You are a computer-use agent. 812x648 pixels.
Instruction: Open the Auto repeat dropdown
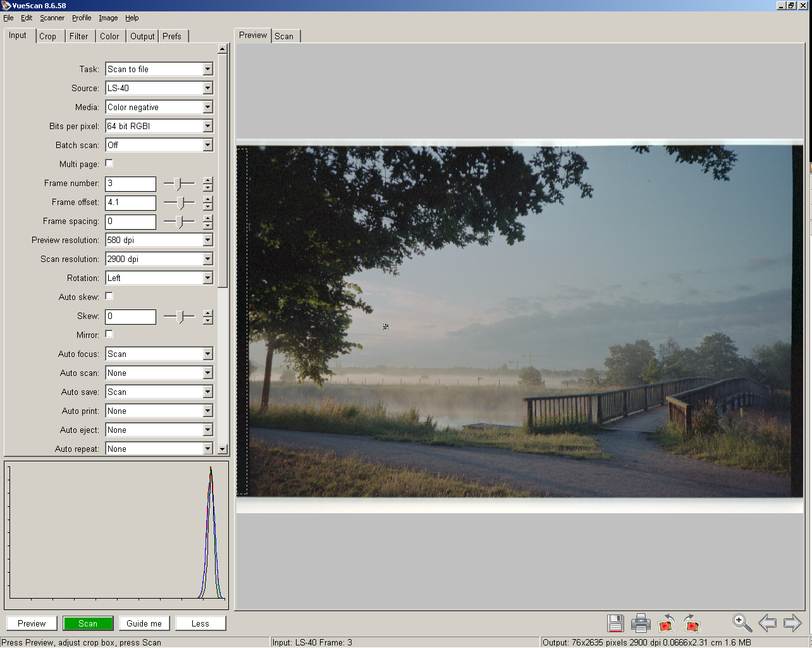tap(159, 448)
